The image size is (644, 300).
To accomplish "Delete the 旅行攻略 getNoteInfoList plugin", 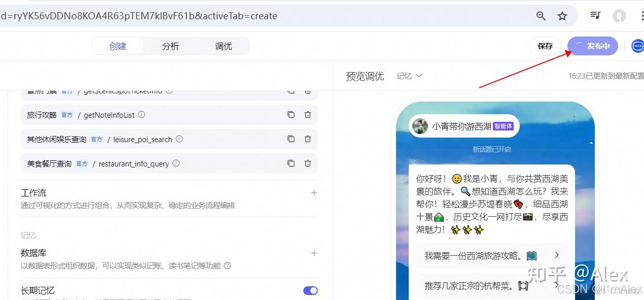I will pyautogui.click(x=307, y=115).
